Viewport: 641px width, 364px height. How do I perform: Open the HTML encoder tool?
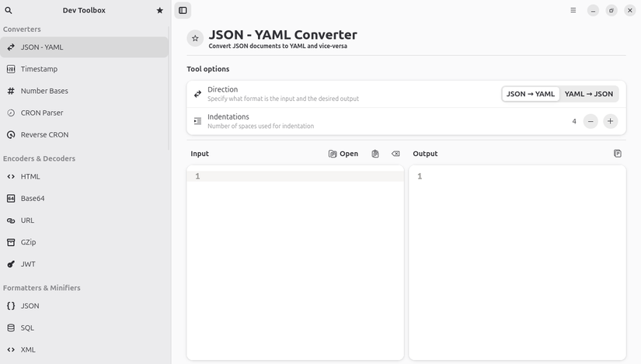[x=84, y=176]
